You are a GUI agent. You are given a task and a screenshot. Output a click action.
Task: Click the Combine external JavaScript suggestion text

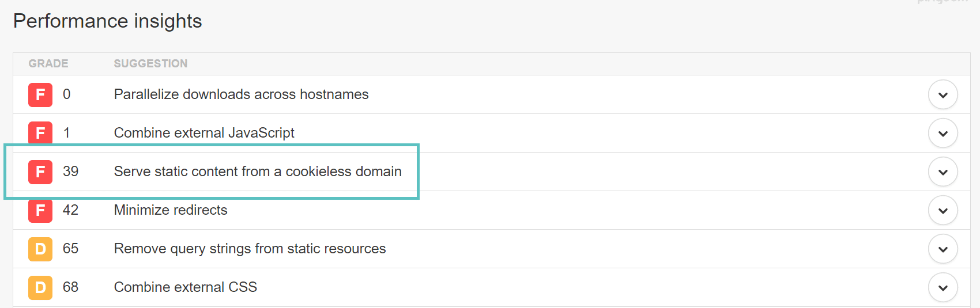[204, 133]
